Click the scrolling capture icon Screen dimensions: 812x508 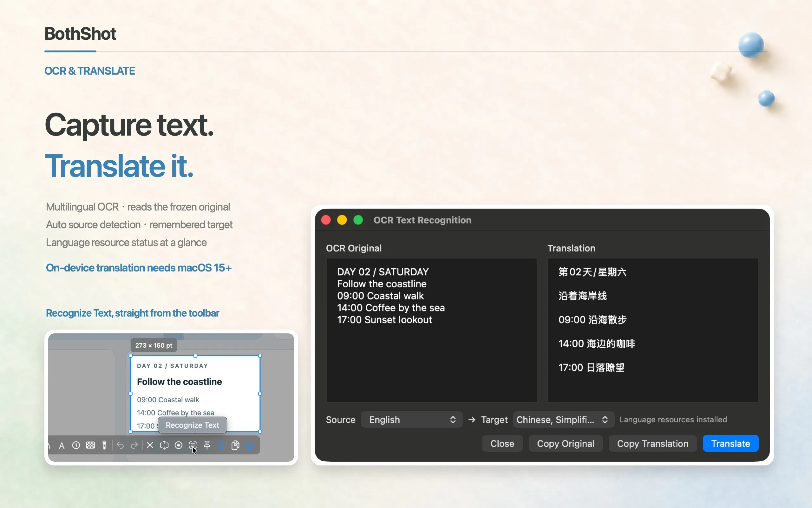[x=164, y=445]
